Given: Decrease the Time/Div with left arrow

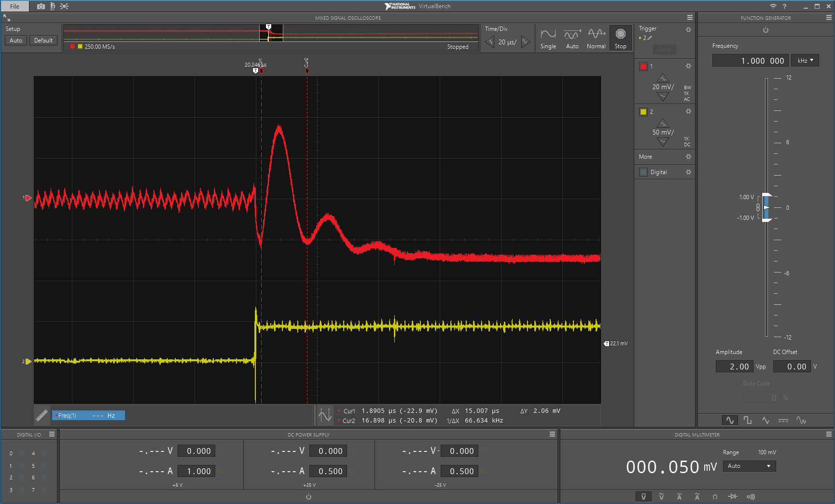Looking at the screenshot, I should pyautogui.click(x=489, y=42).
